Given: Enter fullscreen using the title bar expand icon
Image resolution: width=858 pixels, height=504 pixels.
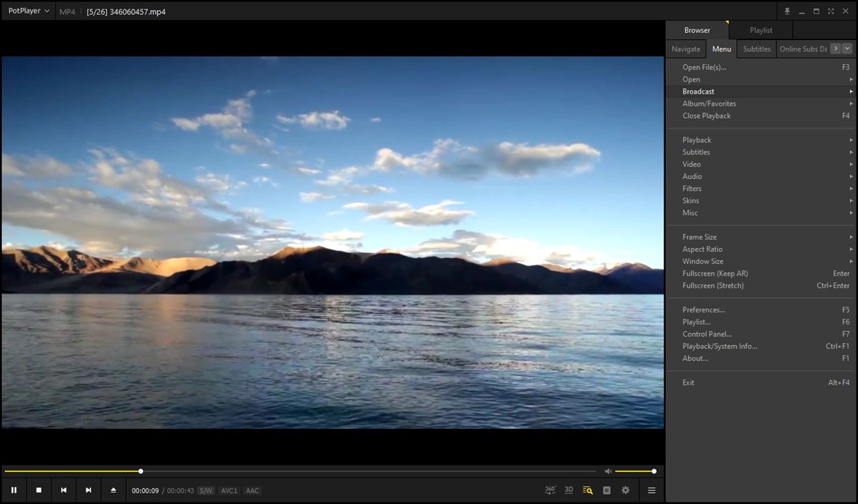Looking at the screenshot, I should click(x=831, y=11).
